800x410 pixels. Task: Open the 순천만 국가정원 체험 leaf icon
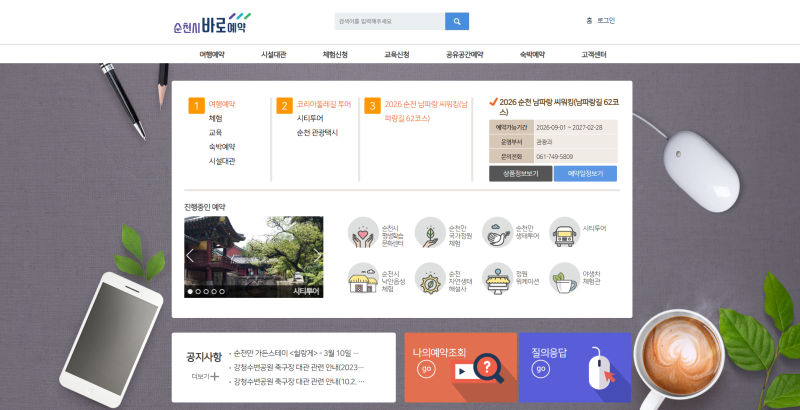point(430,233)
